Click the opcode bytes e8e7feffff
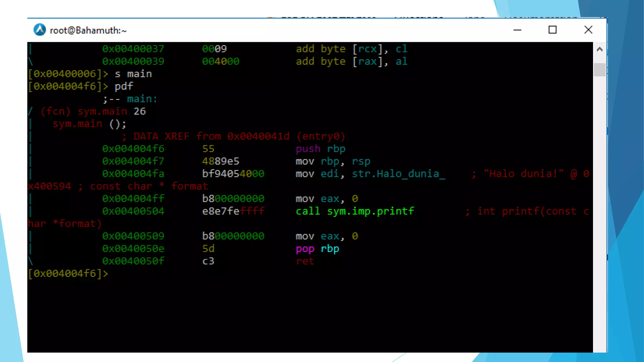The image size is (644, 362). [x=233, y=211]
